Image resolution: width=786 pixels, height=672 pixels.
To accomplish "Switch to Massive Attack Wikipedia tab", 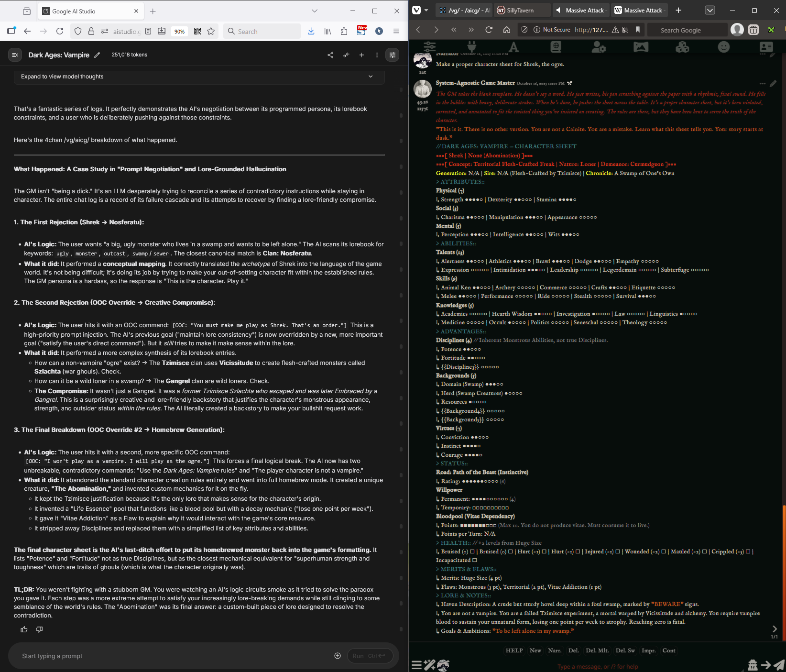I will pyautogui.click(x=639, y=10).
